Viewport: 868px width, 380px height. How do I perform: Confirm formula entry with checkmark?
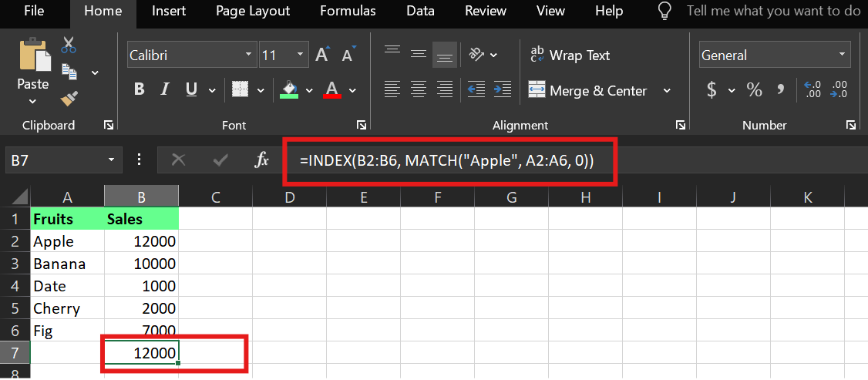point(220,160)
